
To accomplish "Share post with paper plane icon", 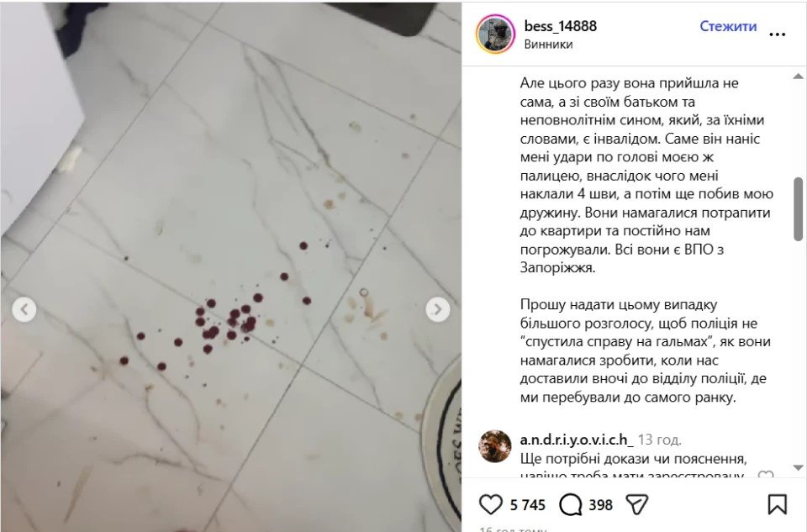I will click(636, 504).
